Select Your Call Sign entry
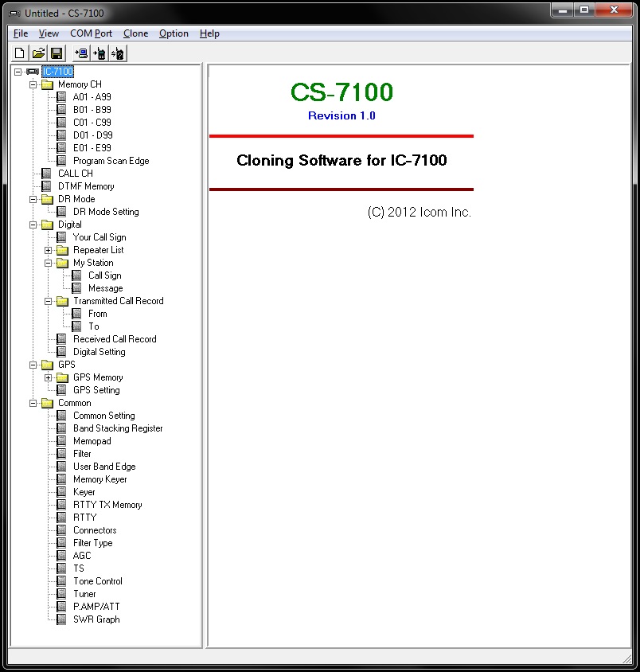Viewport: 640px width, 672px height. (100, 237)
